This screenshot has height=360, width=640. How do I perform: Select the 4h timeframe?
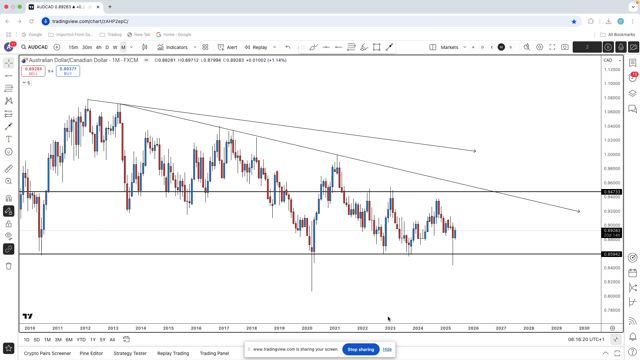98,47
